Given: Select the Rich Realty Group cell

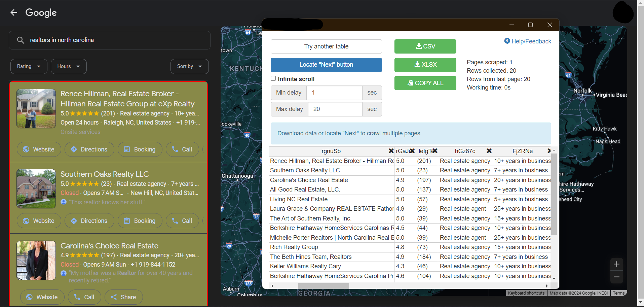Looking at the screenshot, I should (332, 247).
